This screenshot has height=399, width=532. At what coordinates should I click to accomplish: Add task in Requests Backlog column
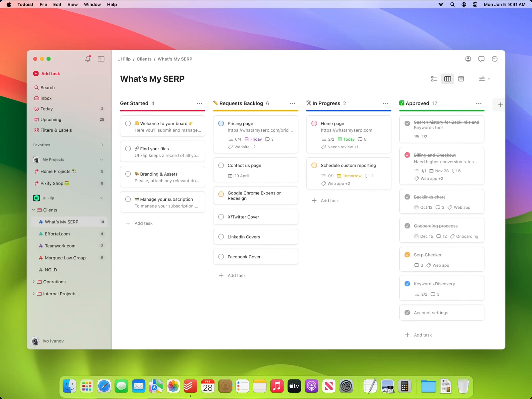232,275
